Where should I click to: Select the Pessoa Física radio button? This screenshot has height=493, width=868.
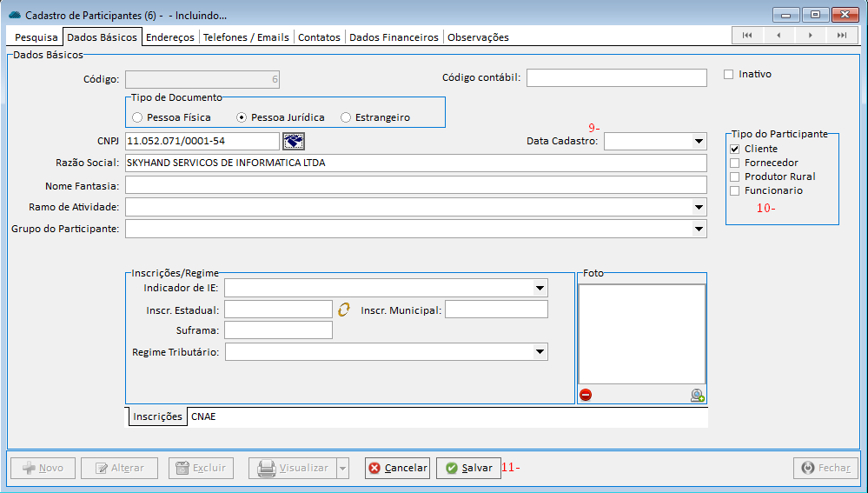137,117
